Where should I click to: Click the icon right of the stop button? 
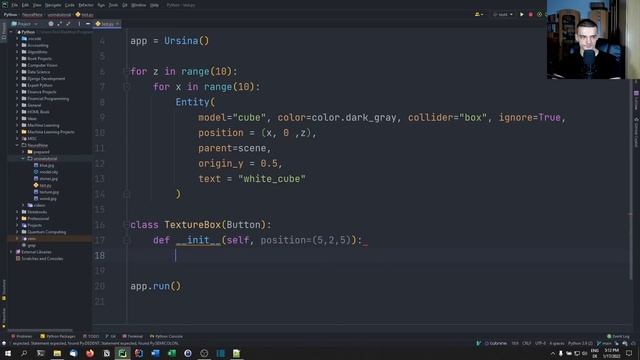pyautogui.click(x=540, y=14)
